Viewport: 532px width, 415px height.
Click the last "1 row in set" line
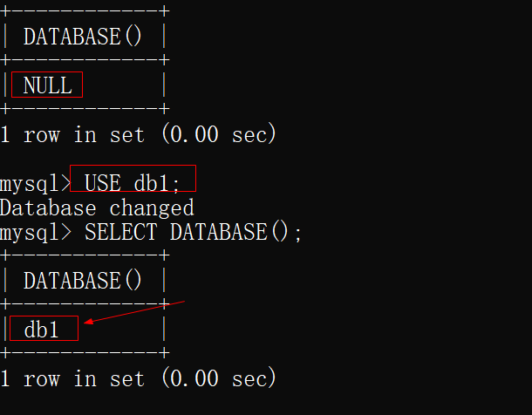pyautogui.click(x=138, y=378)
